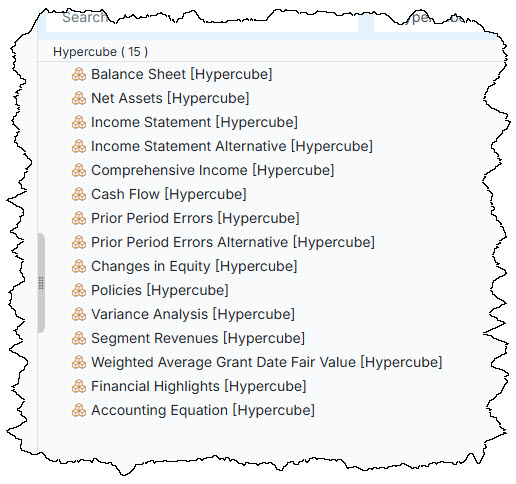
Task: Click the Cash Flow hypercube icon
Action: pyautogui.click(x=79, y=194)
